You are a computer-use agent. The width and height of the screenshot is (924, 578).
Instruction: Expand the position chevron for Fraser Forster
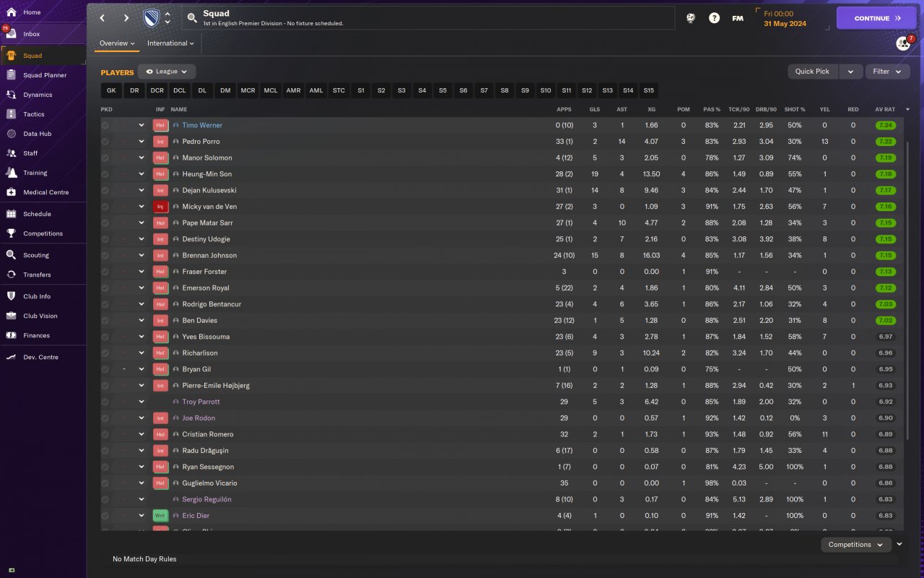pos(141,272)
